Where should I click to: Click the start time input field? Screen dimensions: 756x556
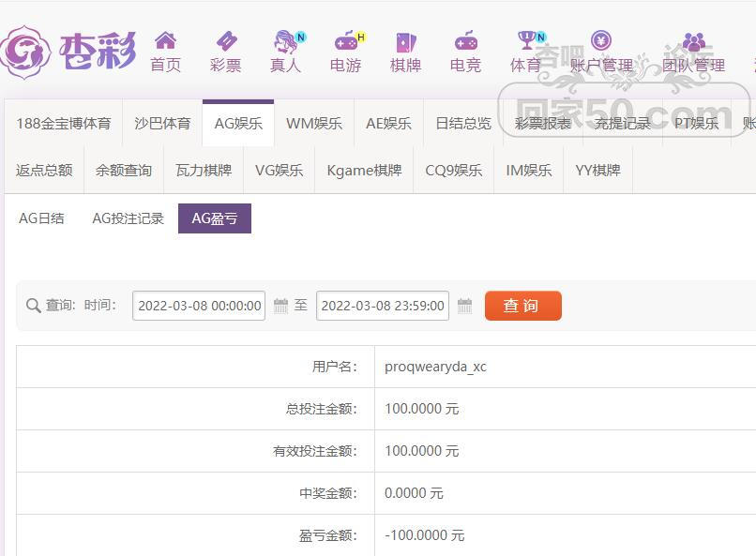click(x=199, y=306)
